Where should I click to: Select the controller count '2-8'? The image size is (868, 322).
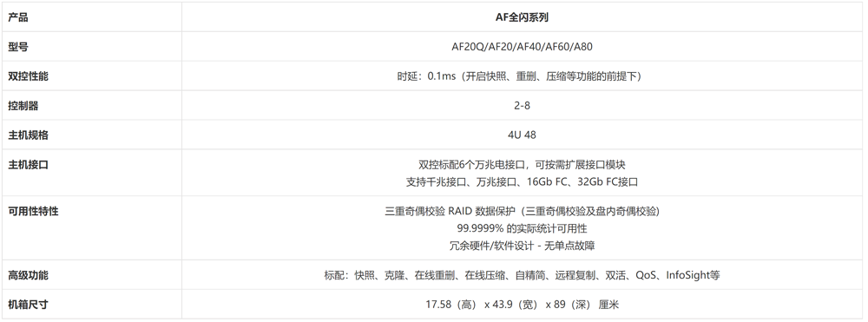coord(522,106)
